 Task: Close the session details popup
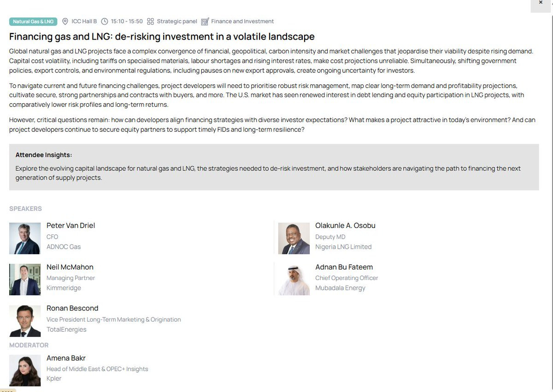click(x=541, y=3)
